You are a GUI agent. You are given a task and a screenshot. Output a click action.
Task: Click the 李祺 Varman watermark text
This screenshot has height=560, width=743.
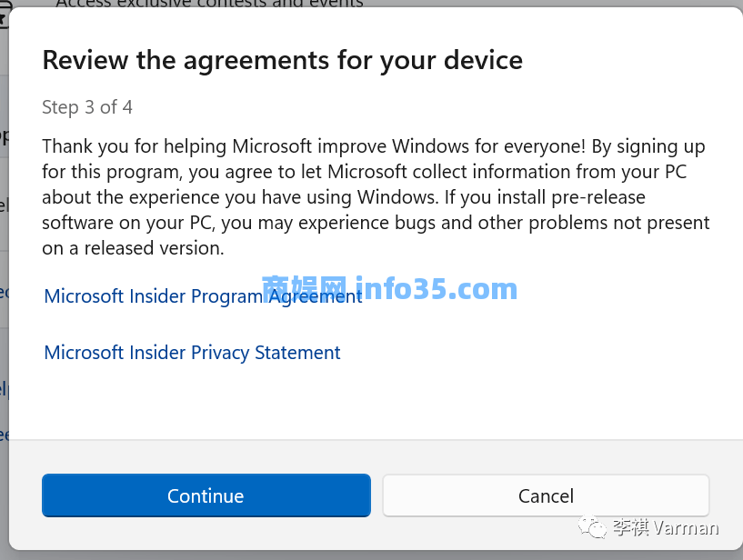[x=663, y=527]
